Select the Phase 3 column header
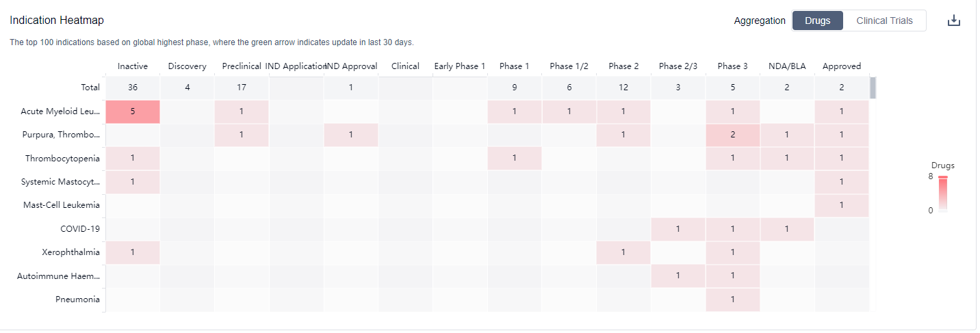Screen dimensions: 980x333 [732, 66]
